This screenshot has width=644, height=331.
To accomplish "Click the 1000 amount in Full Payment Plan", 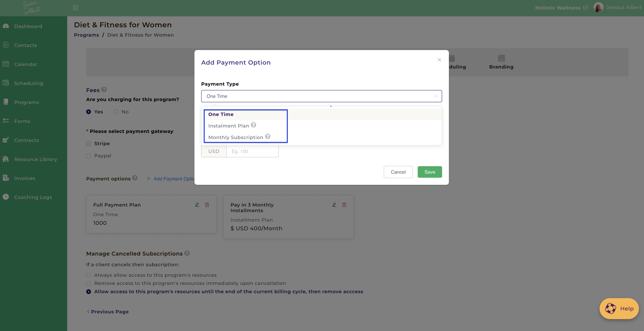I will [x=100, y=223].
